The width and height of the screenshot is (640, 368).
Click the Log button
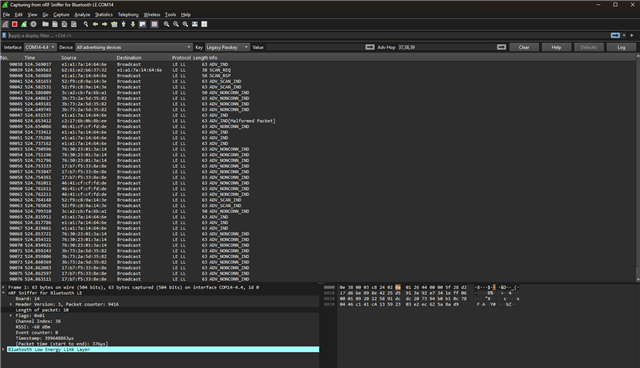(x=621, y=47)
